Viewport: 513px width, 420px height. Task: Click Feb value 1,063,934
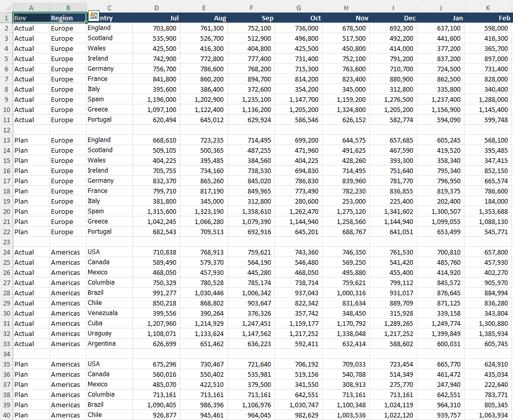(489, 415)
